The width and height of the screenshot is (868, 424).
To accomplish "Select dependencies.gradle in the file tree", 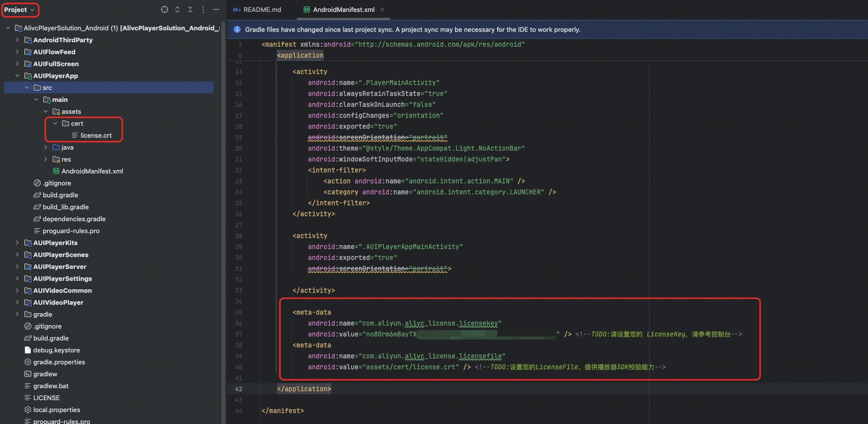I will coord(74,219).
